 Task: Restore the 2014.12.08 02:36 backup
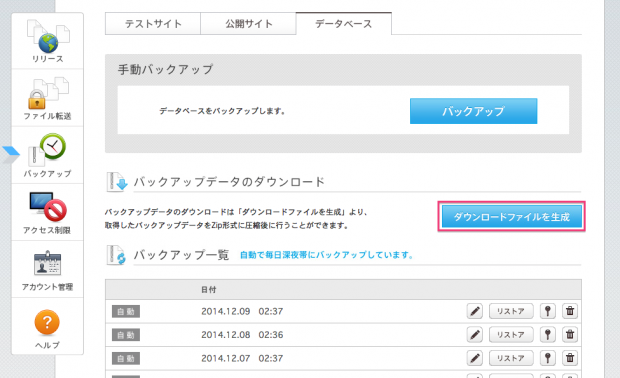(511, 335)
